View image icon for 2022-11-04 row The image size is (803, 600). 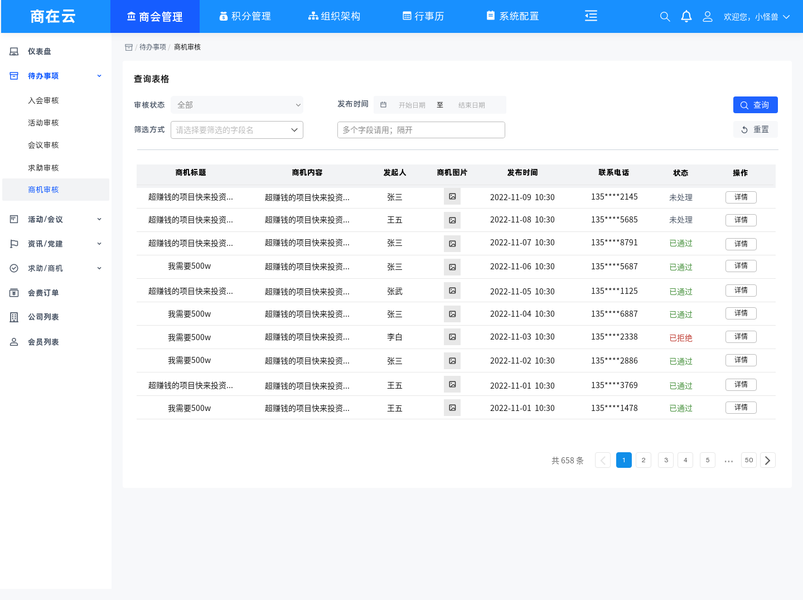452,314
